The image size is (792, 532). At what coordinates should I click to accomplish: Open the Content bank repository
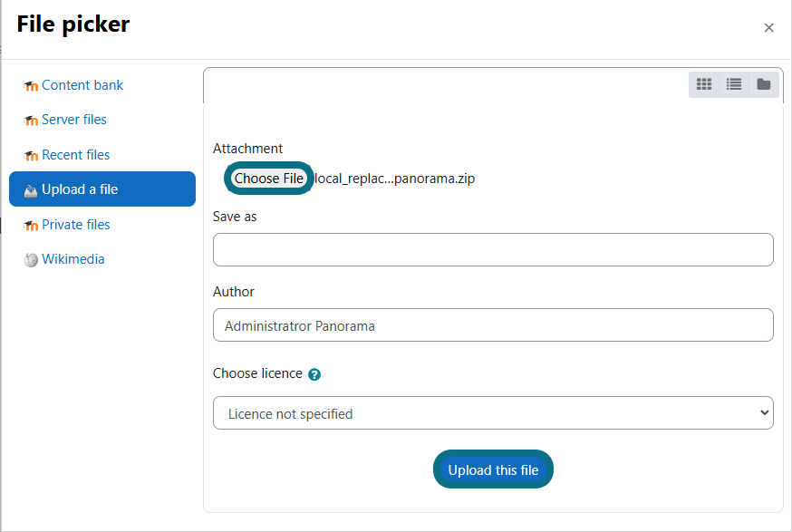82,85
